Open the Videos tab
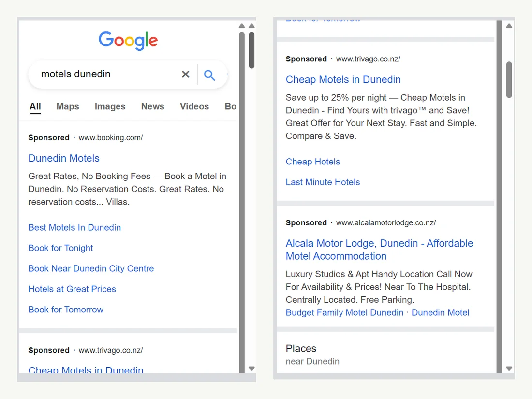532x399 pixels. (194, 106)
